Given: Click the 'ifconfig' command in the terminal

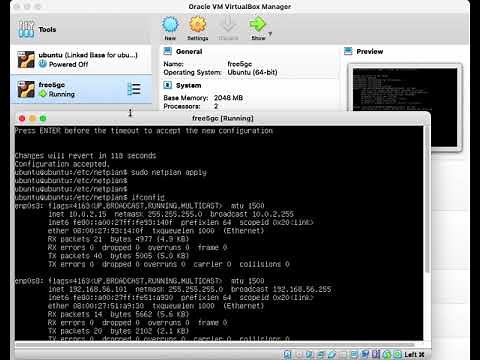Looking at the screenshot, I should tap(148, 197).
